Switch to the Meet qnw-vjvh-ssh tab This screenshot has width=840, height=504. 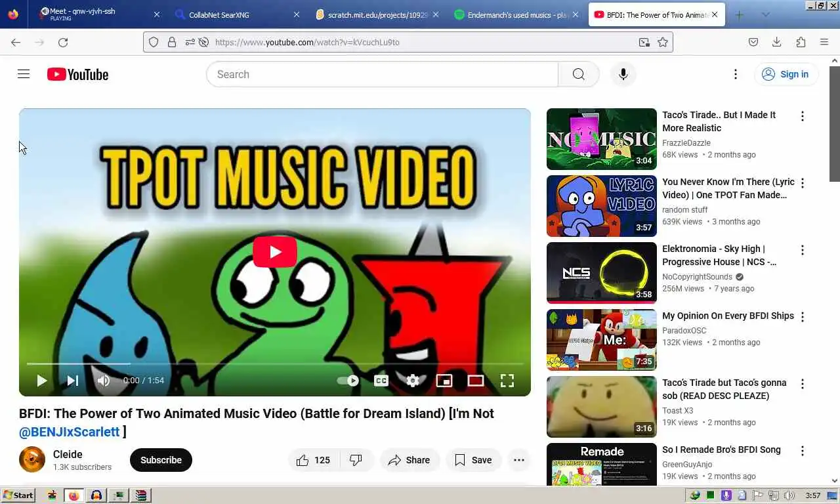point(98,14)
